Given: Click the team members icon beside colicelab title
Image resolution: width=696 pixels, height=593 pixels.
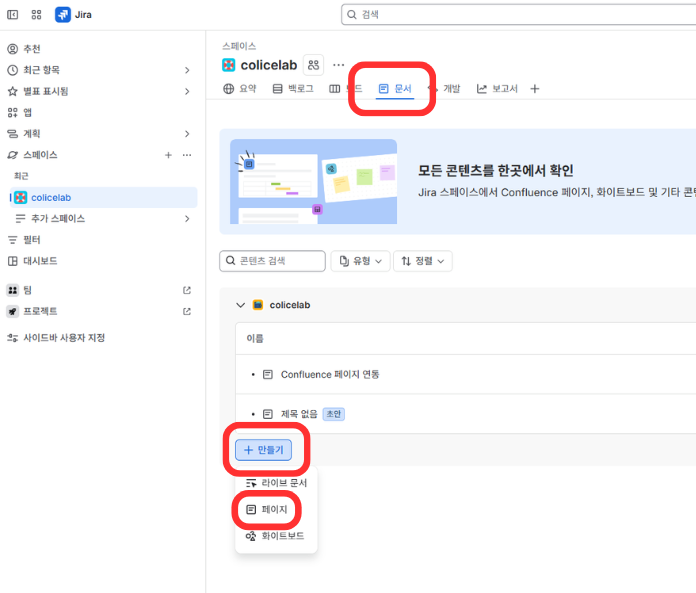Looking at the screenshot, I should [x=313, y=65].
